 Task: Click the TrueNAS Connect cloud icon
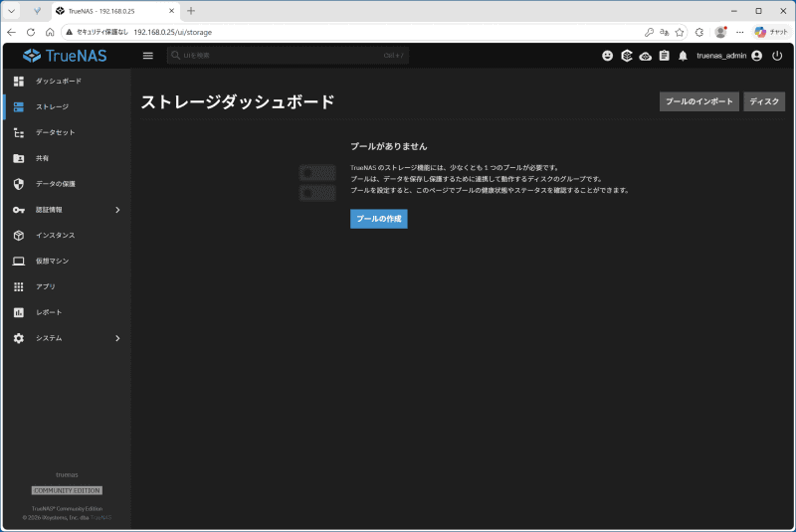tap(645, 56)
